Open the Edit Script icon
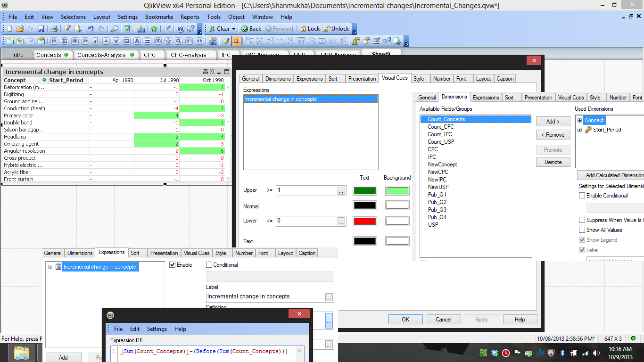The image size is (644, 362). (x=67, y=29)
